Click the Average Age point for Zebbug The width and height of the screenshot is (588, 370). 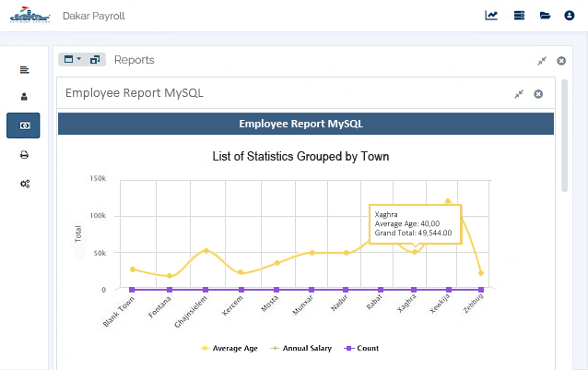tap(481, 273)
